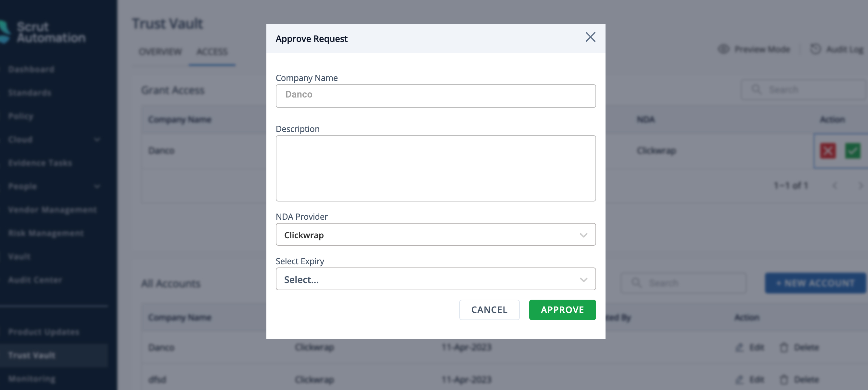Click the Delete trash icon for dfsd account
Viewport: 868px width, 390px height.
[x=784, y=380]
